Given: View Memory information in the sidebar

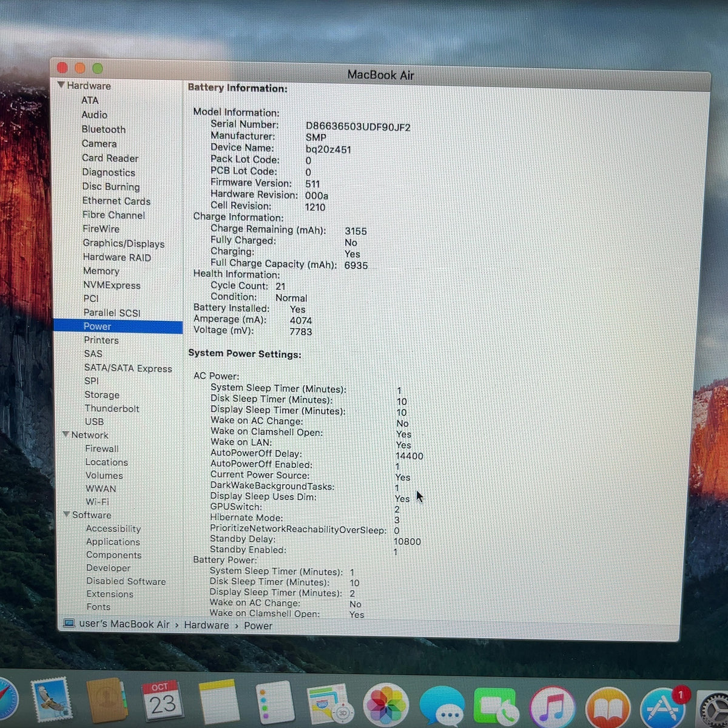Looking at the screenshot, I should (x=101, y=271).
